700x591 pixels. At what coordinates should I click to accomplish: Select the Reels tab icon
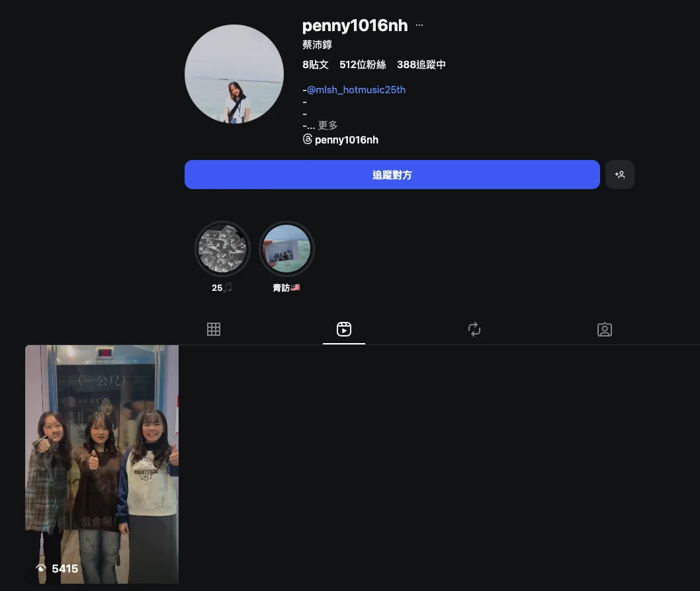click(x=343, y=329)
